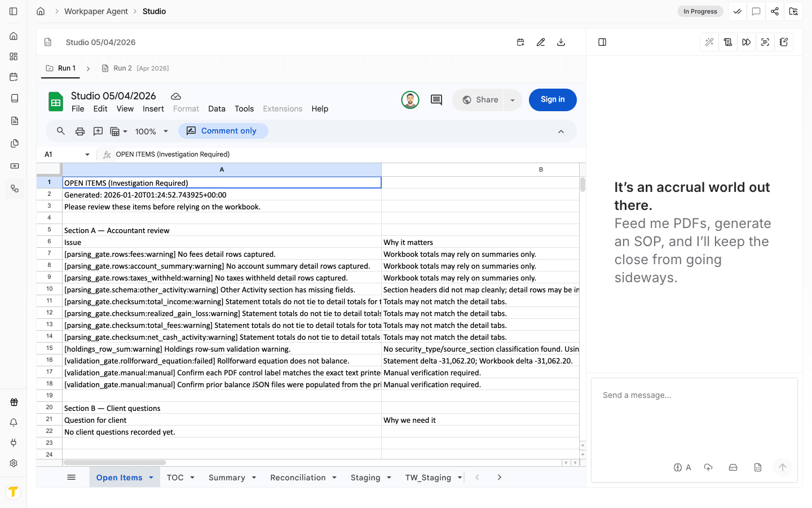Open the plug integrations icon in sidebar
The image size is (812, 508).
(x=14, y=443)
